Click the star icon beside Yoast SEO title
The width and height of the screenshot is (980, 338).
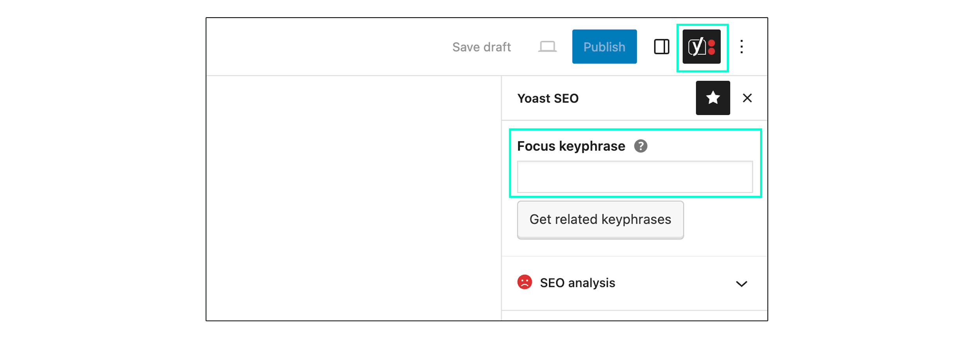713,98
